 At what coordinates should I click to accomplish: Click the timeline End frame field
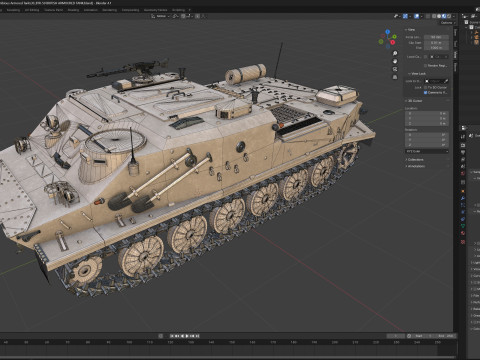446,336
